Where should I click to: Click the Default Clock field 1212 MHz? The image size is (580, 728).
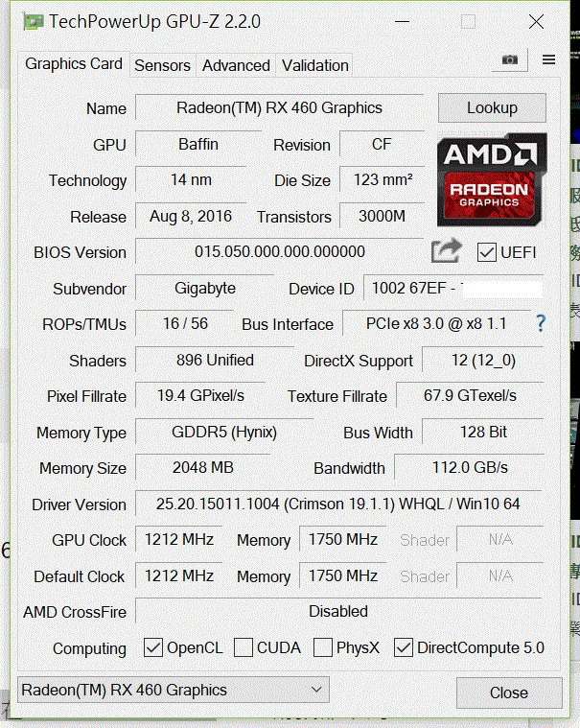tap(179, 575)
